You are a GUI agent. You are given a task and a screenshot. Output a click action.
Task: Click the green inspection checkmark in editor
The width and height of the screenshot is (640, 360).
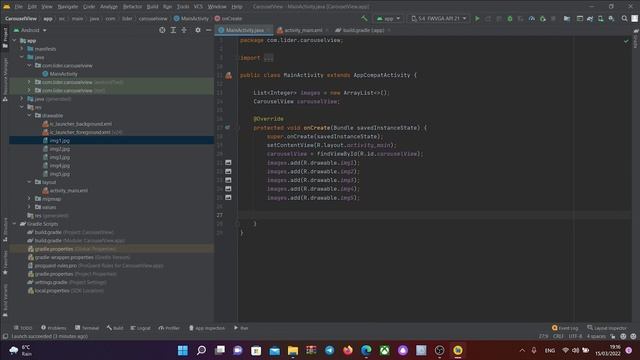pos(626,41)
